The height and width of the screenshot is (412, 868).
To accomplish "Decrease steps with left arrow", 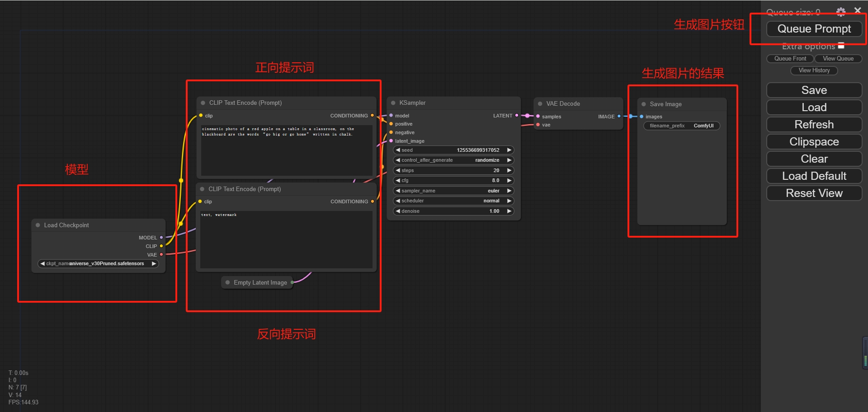I will (398, 170).
